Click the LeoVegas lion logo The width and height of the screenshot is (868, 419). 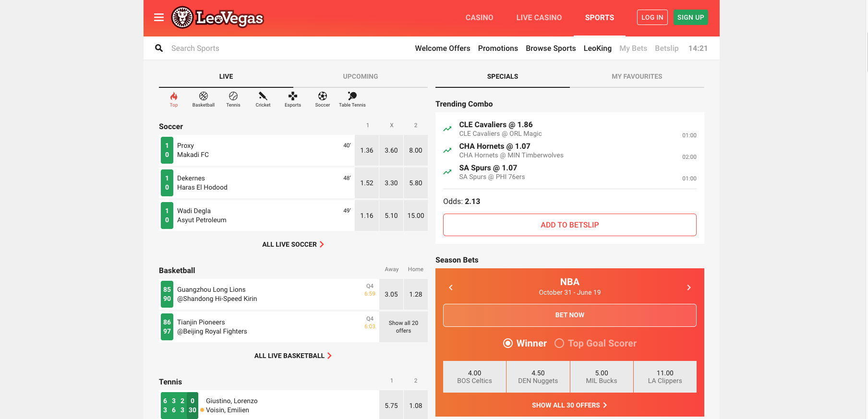tap(217, 18)
